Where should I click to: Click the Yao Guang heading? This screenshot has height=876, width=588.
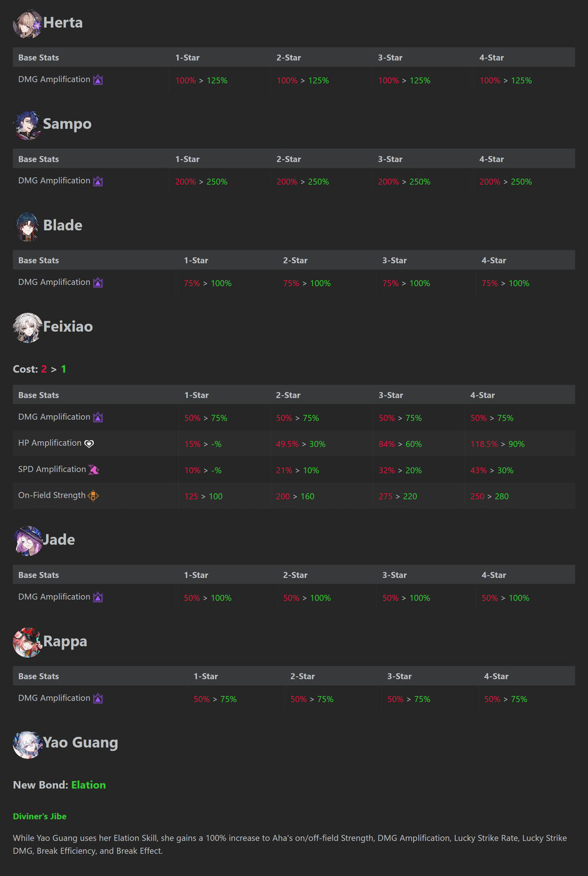click(x=80, y=743)
